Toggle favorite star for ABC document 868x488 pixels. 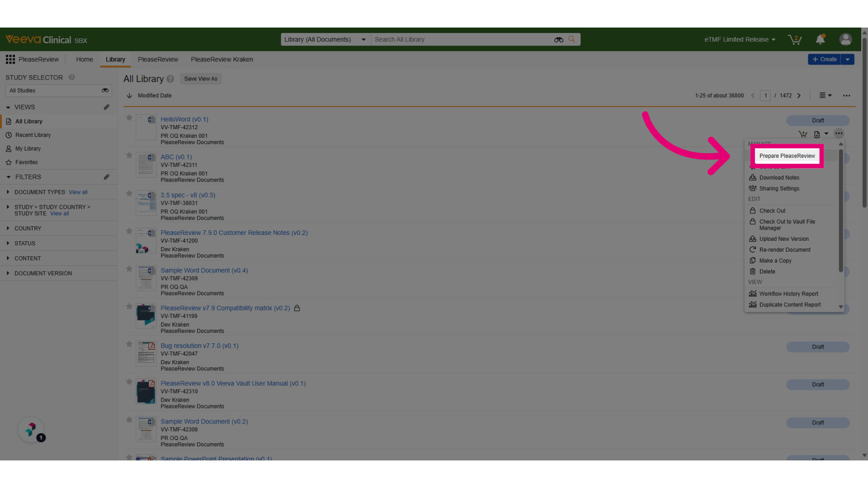coord(129,155)
